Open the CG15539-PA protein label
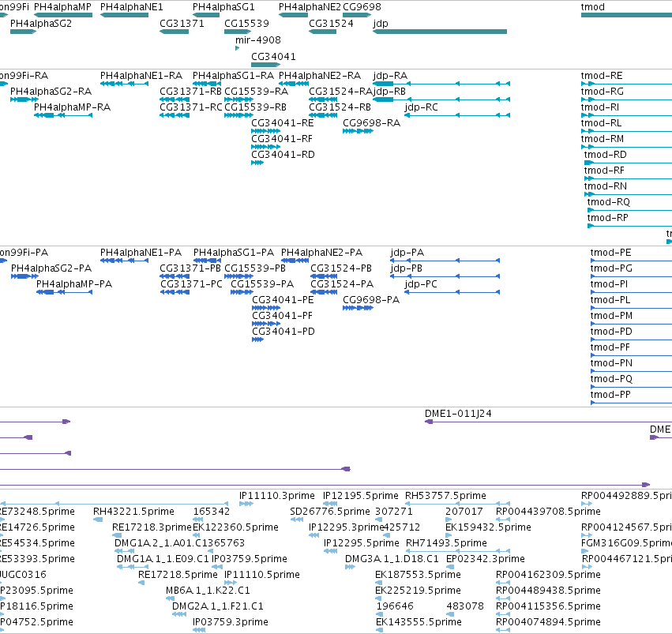 point(262,284)
